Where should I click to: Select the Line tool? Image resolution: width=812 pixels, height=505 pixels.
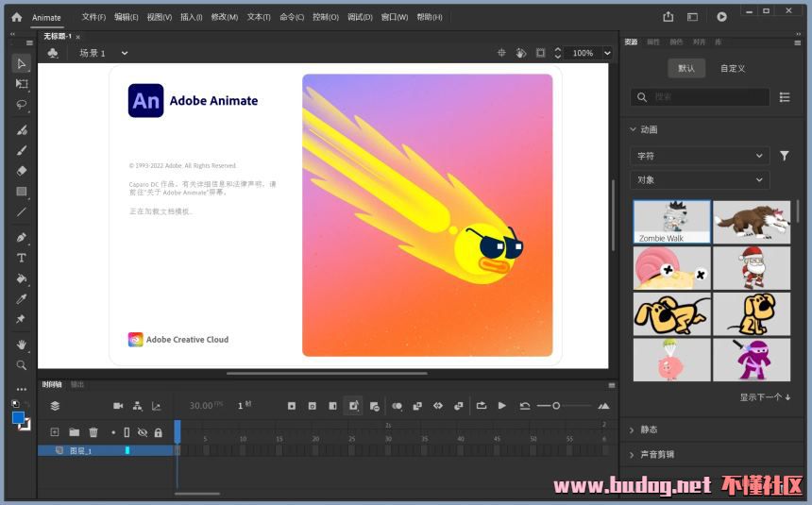point(21,212)
